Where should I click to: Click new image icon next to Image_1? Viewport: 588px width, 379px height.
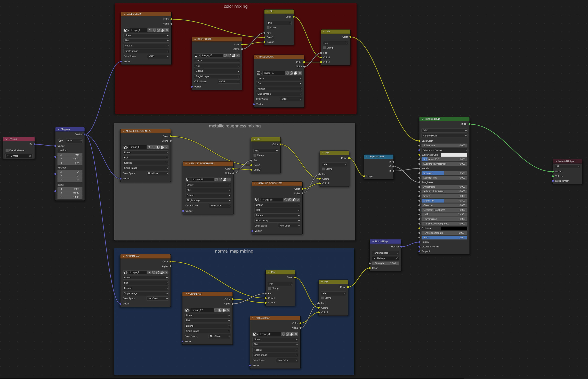pos(159,30)
